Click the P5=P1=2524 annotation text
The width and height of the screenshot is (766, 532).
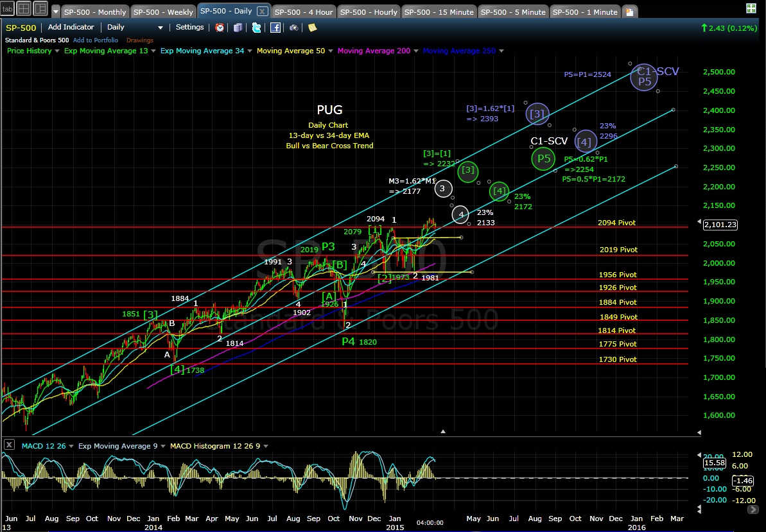(x=588, y=74)
